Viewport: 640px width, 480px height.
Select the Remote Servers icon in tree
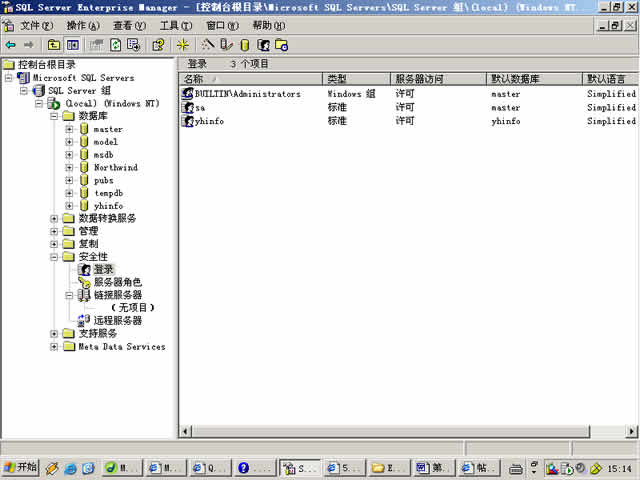click(x=84, y=320)
